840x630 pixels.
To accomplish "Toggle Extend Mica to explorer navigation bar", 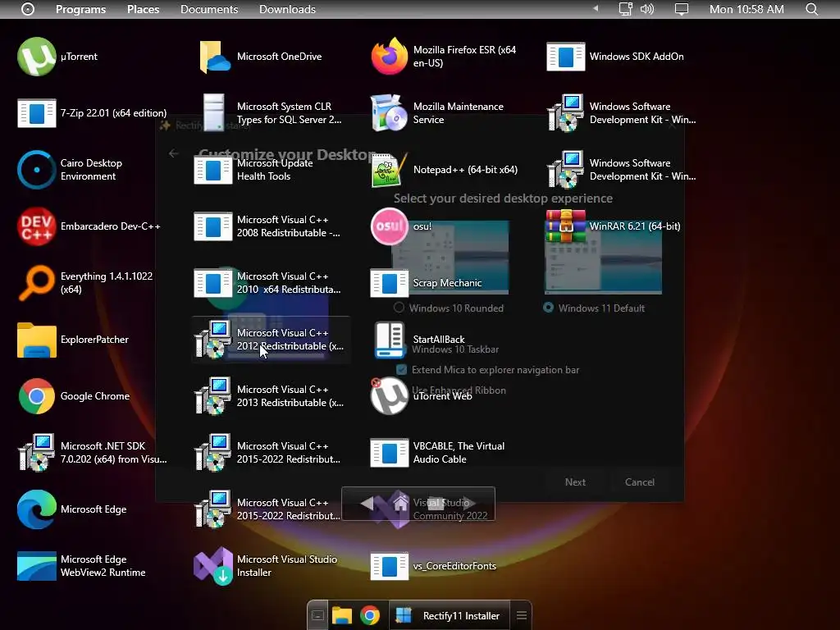I will [401, 370].
